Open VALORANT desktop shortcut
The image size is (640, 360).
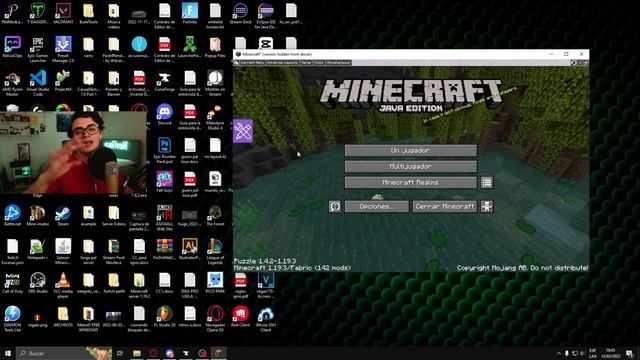[x=63, y=13]
